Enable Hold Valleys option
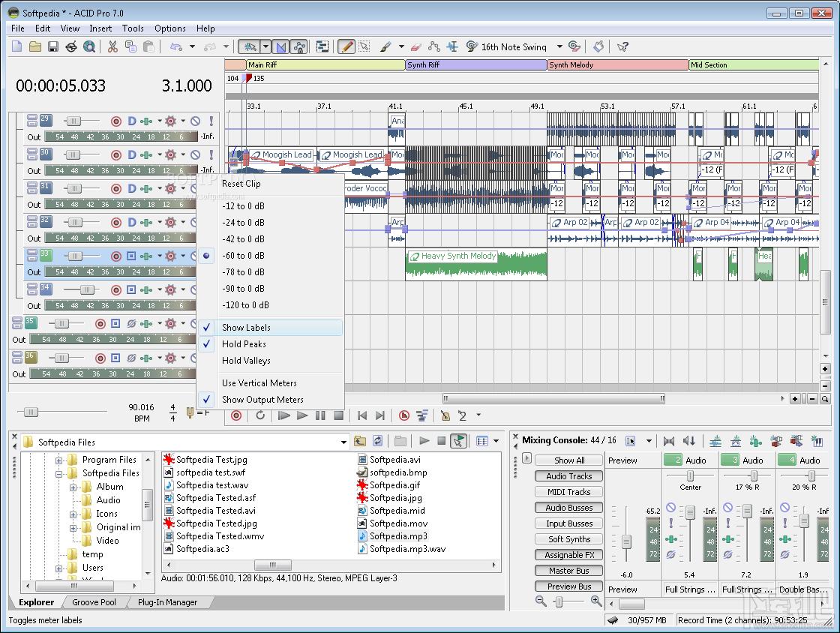Viewport: 840px width, 633px height. tap(271, 361)
